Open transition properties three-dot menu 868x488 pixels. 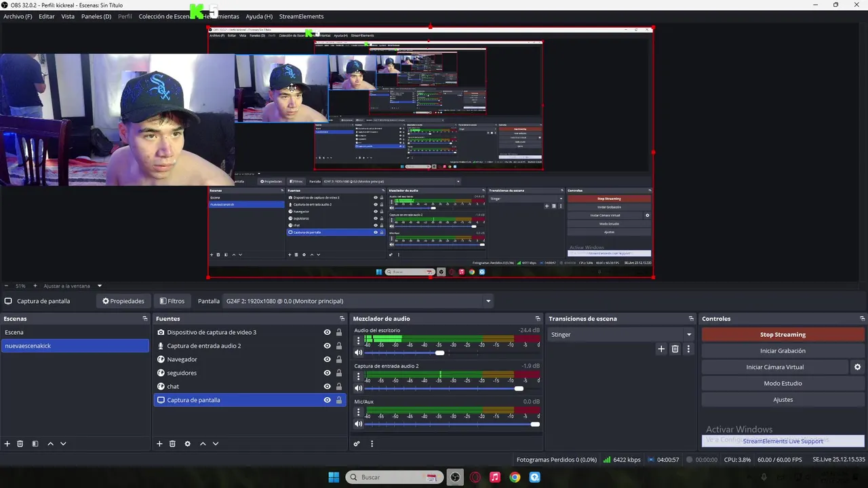688,349
